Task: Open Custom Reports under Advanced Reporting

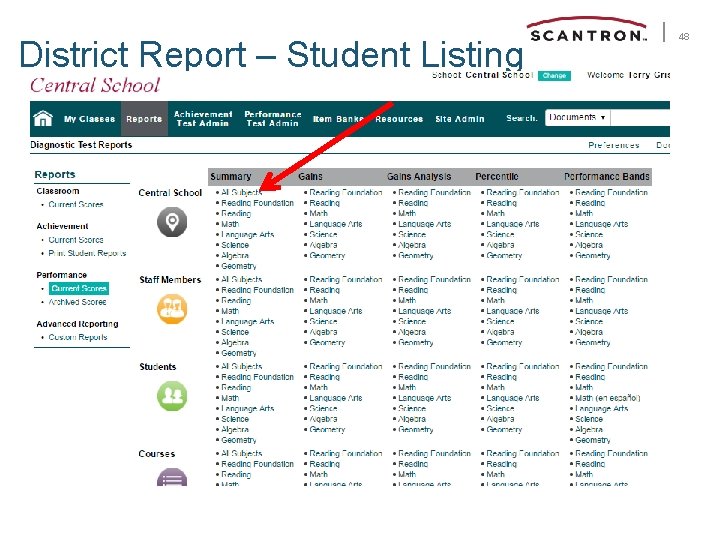Action: point(78,337)
